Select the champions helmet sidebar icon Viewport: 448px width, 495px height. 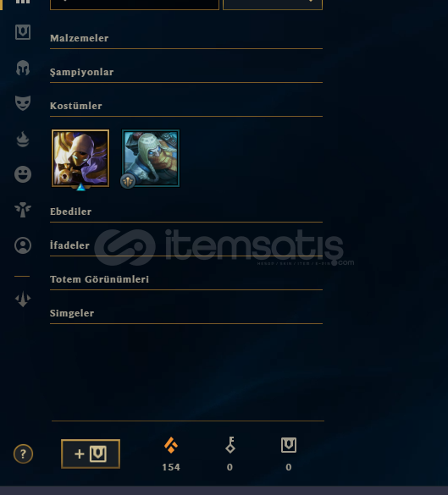23,68
